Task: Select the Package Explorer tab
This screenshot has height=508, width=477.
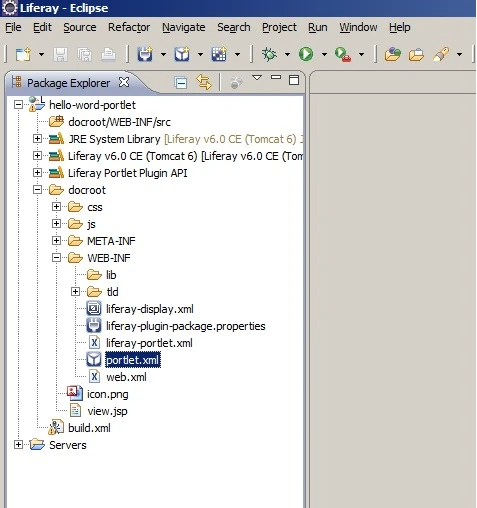Action: pyautogui.click(x=68, y=83)
